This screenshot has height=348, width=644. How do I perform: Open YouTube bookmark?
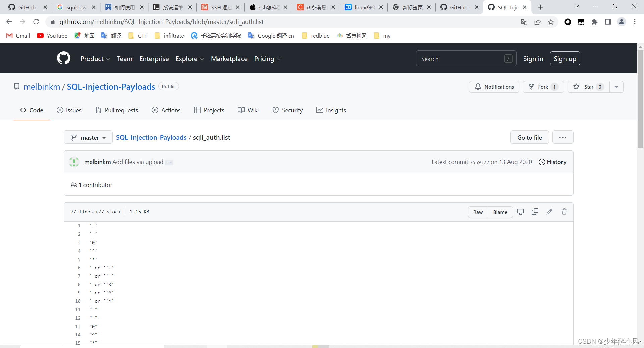52,36
